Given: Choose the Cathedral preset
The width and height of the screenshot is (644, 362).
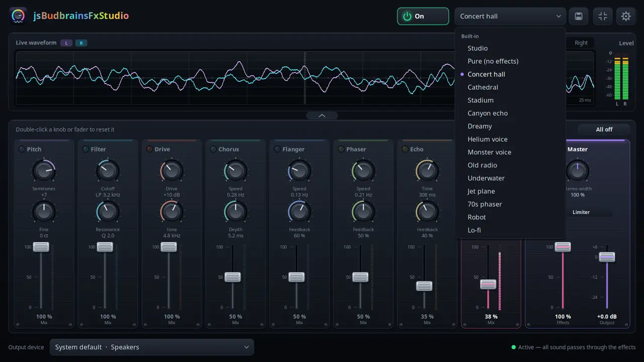Looking at the screenshot, I should click(x=510, y=87).
